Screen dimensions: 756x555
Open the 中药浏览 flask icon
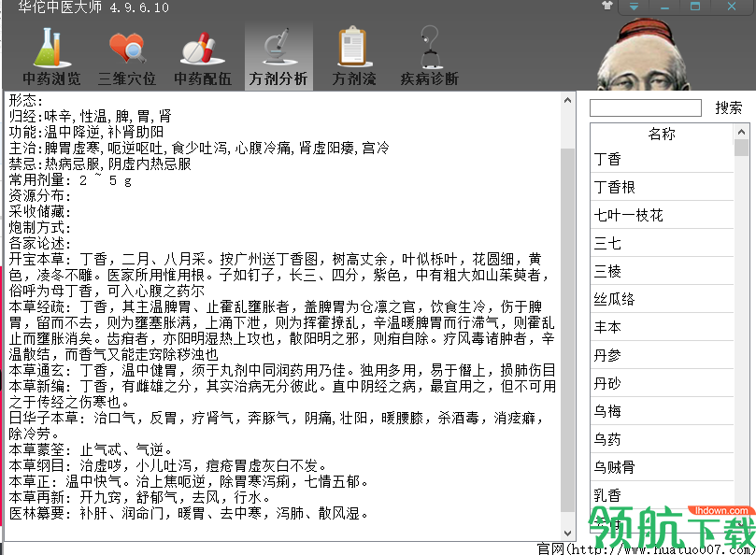[51, 55]
